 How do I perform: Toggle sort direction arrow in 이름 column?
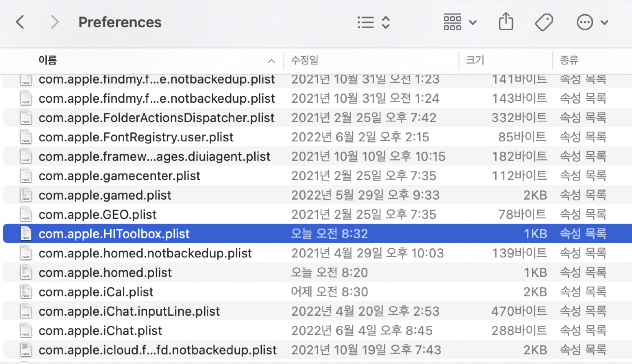click(271, 61)
